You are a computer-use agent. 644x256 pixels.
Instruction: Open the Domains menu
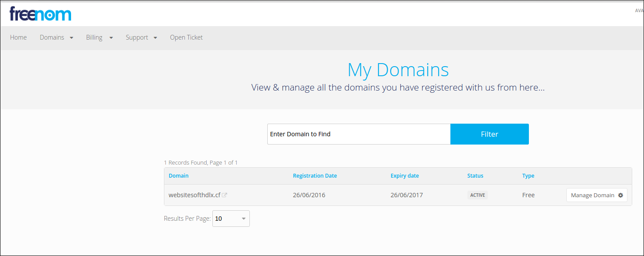pos(52,37)
